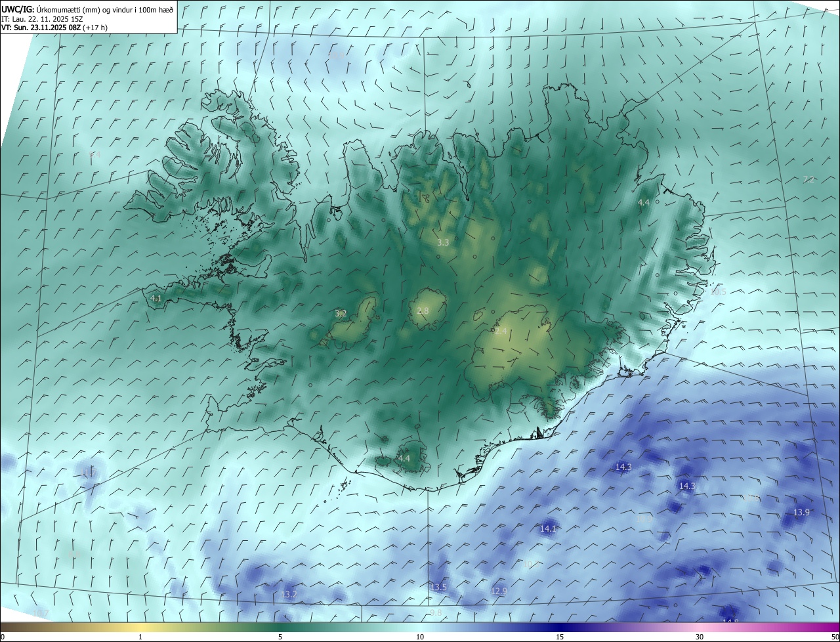
Task: Click the 13.5 value south of Iceland
Action: (438, 587)
